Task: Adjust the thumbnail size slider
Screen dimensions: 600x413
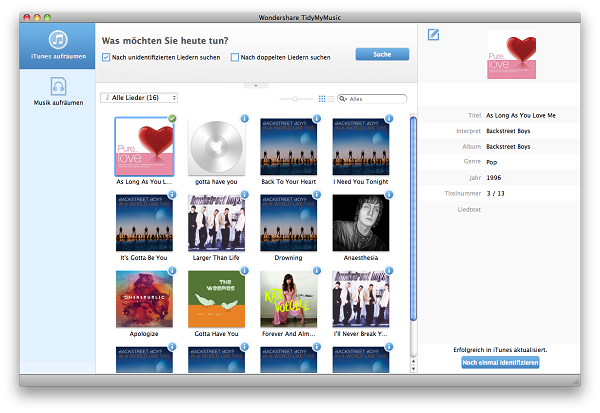Action: (x=295, y=99)
